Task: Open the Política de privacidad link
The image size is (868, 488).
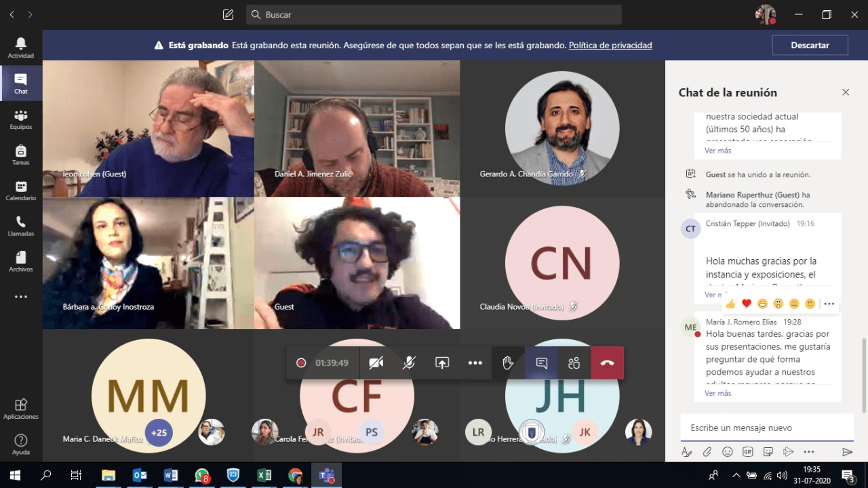Action: click(x=610, y=45)
